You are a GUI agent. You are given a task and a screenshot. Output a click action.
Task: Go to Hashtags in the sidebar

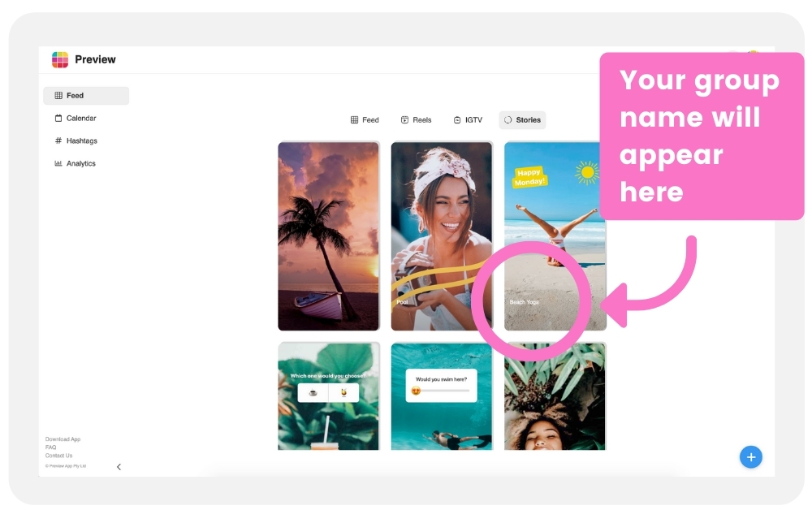76,140
